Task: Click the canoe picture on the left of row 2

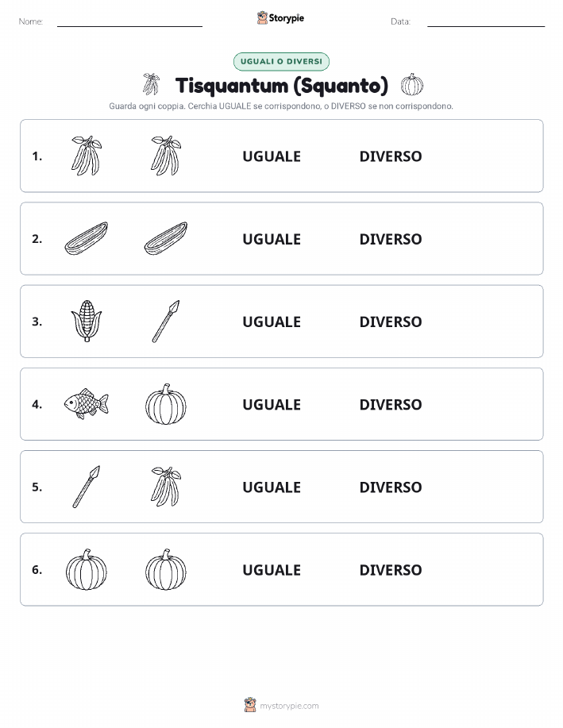Action: coord(87,238)
